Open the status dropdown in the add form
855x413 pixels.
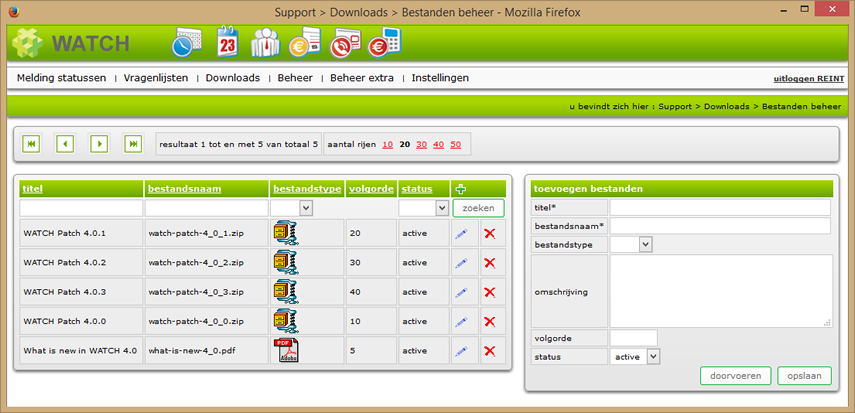653,356
